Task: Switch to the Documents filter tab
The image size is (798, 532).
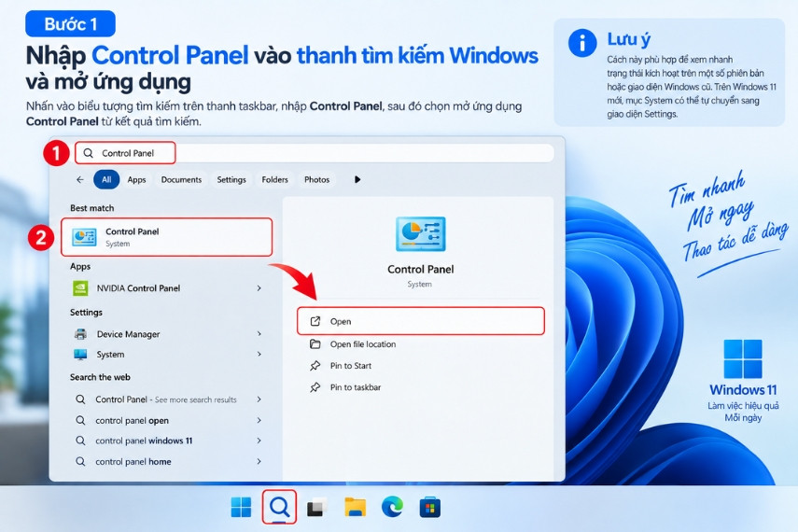Action: point(181,180)
